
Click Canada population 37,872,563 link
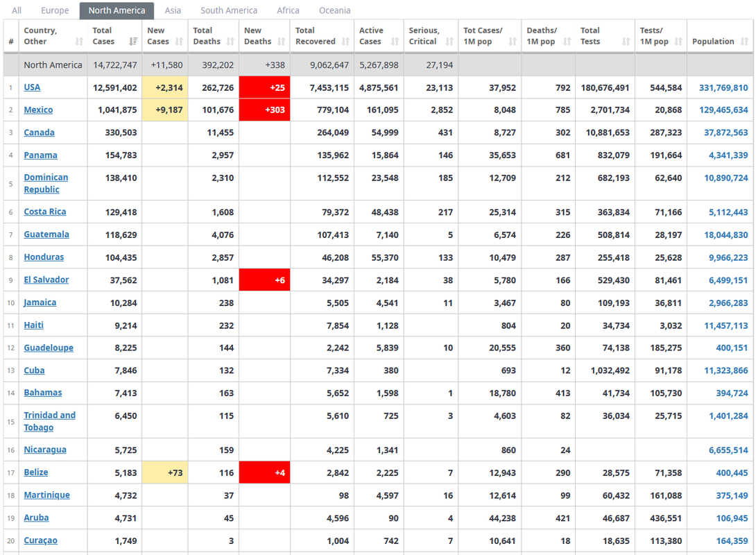[725, 133]
